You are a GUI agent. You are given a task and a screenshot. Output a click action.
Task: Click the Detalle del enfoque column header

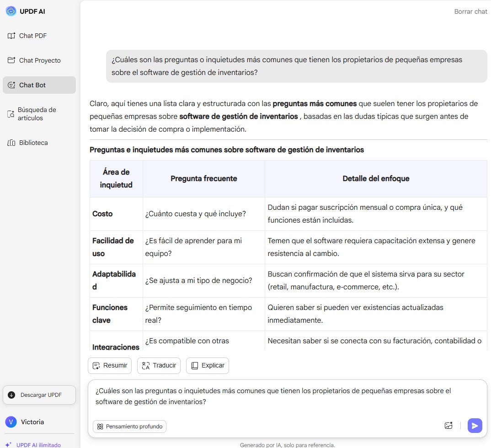376,178
